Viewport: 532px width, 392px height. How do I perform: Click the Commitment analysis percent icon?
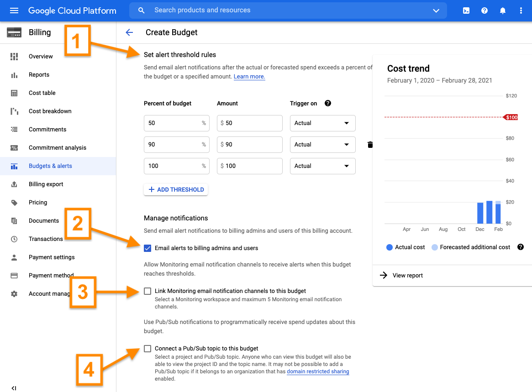[14, 148]
